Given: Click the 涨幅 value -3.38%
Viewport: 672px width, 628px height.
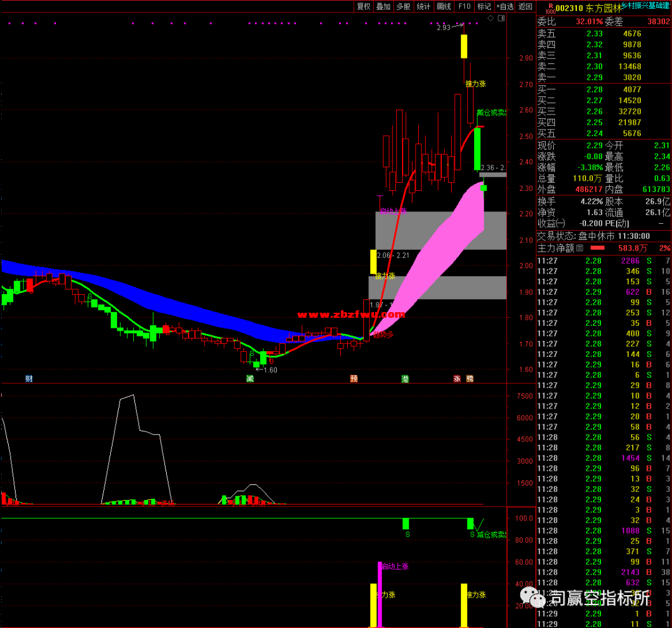Looking at the screenshot, I should [x=589, y=167].
